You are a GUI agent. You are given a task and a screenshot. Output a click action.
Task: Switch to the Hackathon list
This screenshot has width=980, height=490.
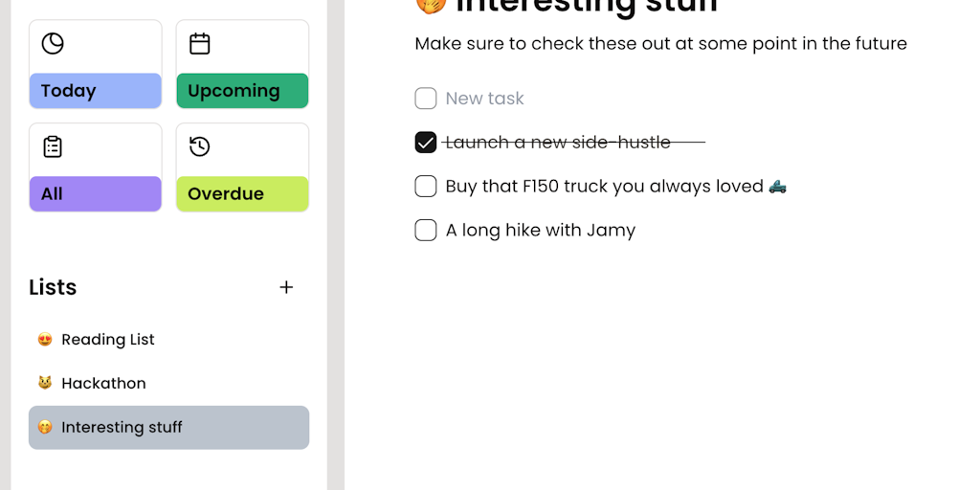tap(103, 383)
